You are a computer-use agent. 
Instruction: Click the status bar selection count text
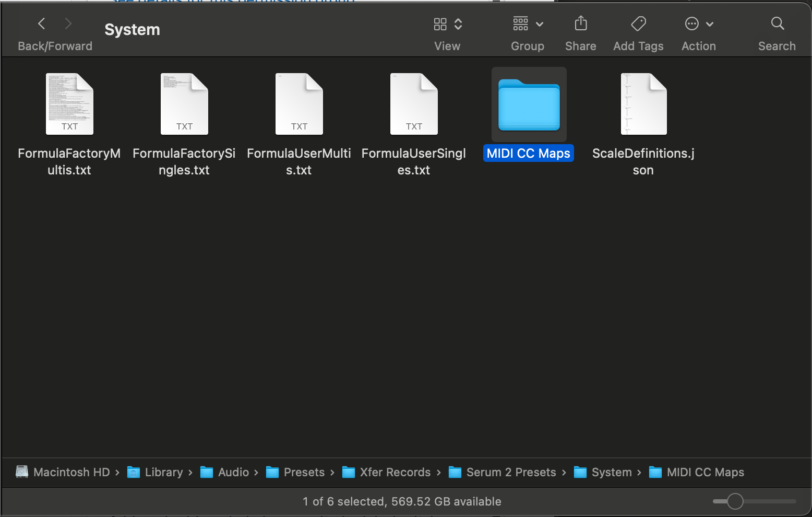(402, 501)
